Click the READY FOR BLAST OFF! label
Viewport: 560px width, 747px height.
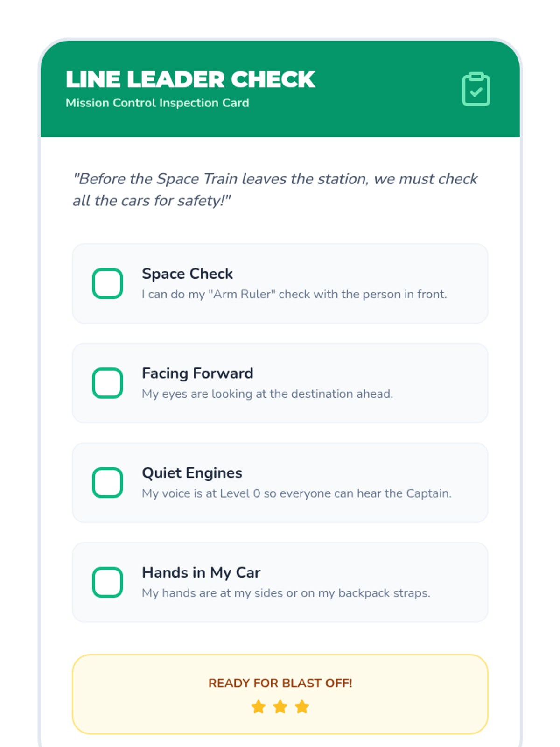280,683
